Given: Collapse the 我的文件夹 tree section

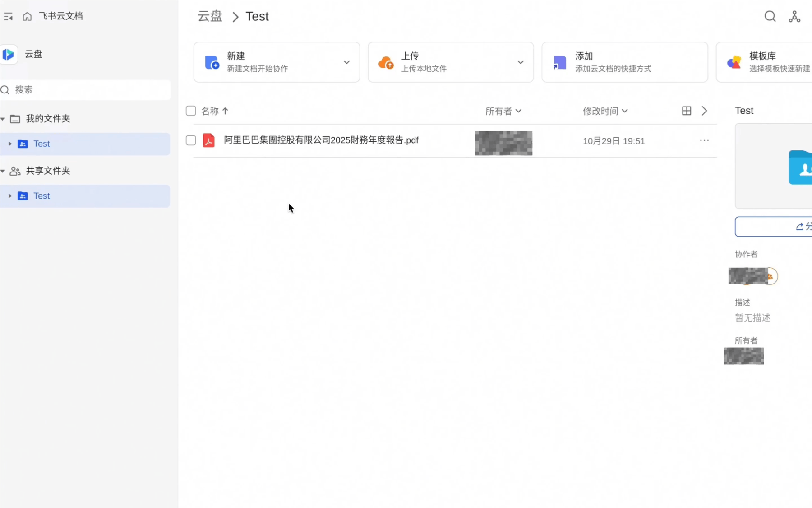Looking at the screenshot, I should click(x=3, y=119).
